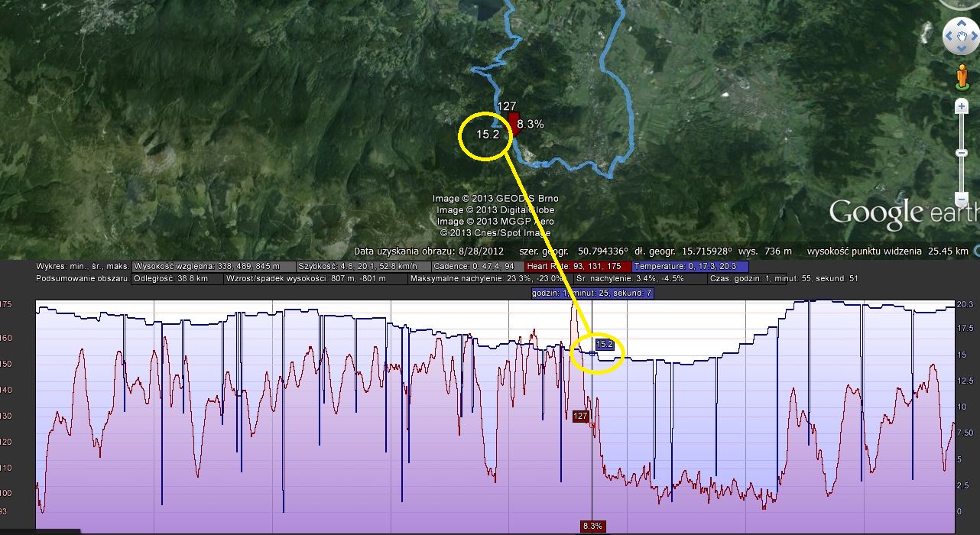The width and height of the screenshot is (980, 535).
Task: Click the Google Earth logo
Action: [902, 212]
